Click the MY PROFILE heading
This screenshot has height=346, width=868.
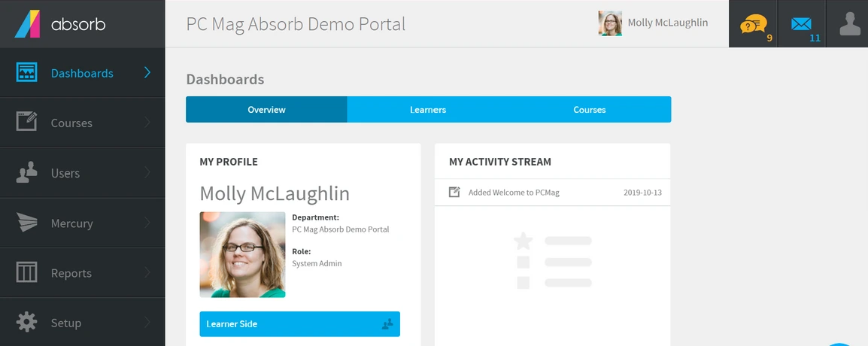[229, 162]
